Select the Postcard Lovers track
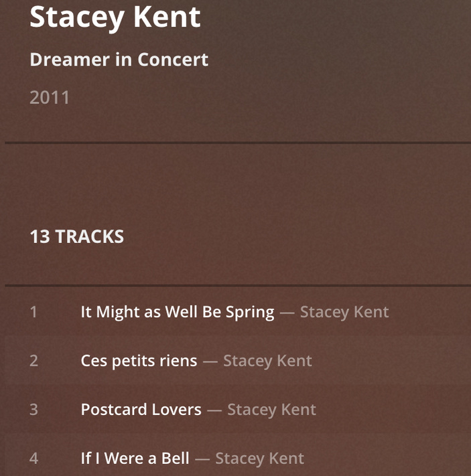 pyautogui.click(x=141, y=410)
